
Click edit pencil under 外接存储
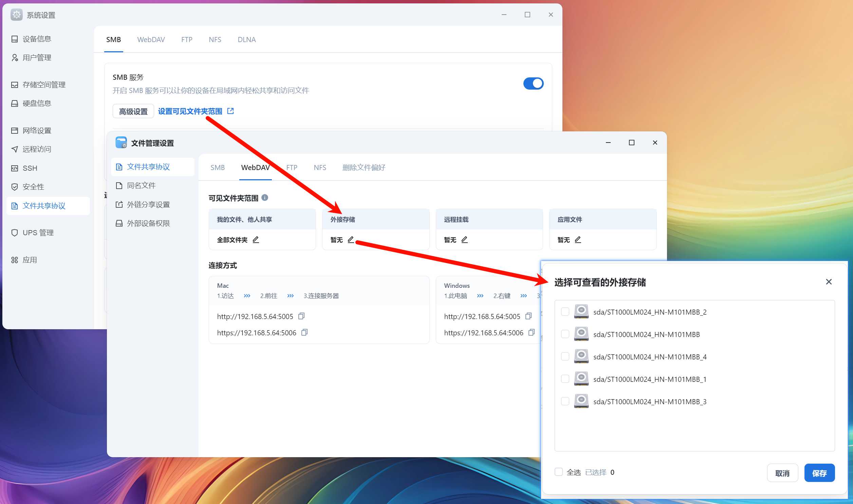[351, 240]
